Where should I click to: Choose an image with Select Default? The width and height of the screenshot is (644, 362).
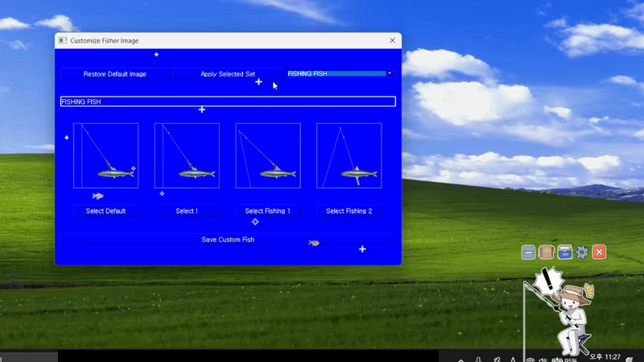[106, 211]
